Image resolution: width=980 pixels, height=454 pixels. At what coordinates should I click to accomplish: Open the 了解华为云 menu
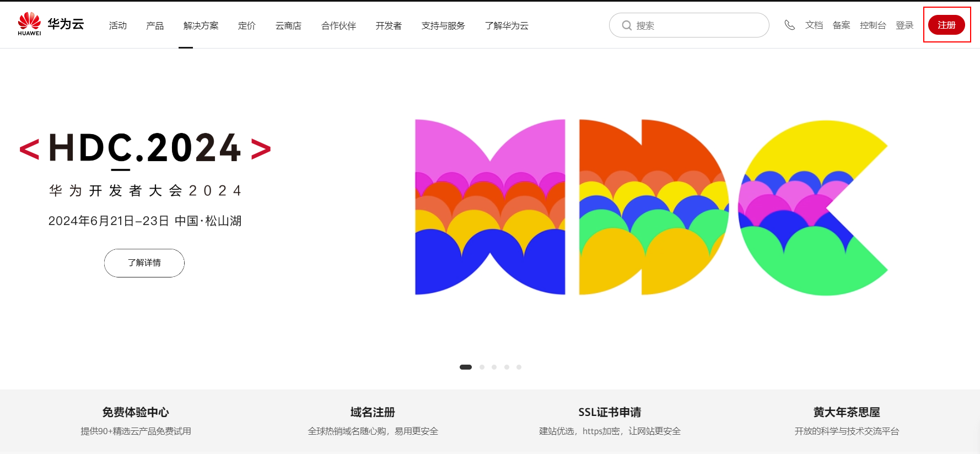point(507,25)
